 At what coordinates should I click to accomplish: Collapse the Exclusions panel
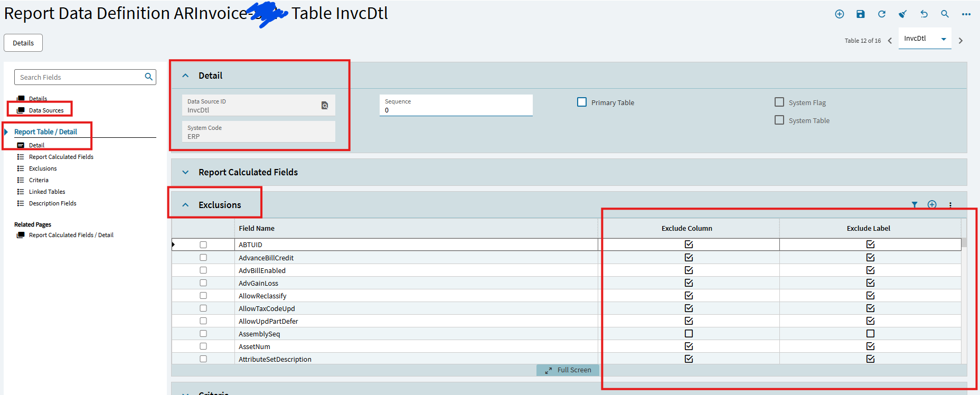click(185, 205)
